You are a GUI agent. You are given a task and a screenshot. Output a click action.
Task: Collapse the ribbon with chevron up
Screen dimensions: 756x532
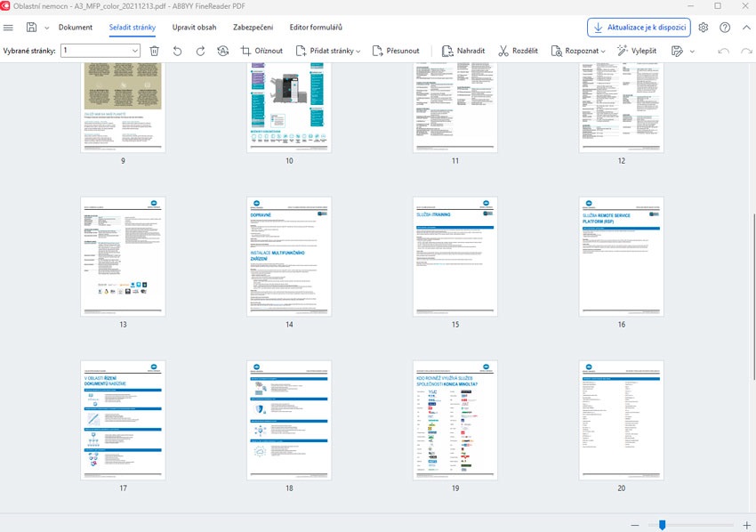(746, 28)
